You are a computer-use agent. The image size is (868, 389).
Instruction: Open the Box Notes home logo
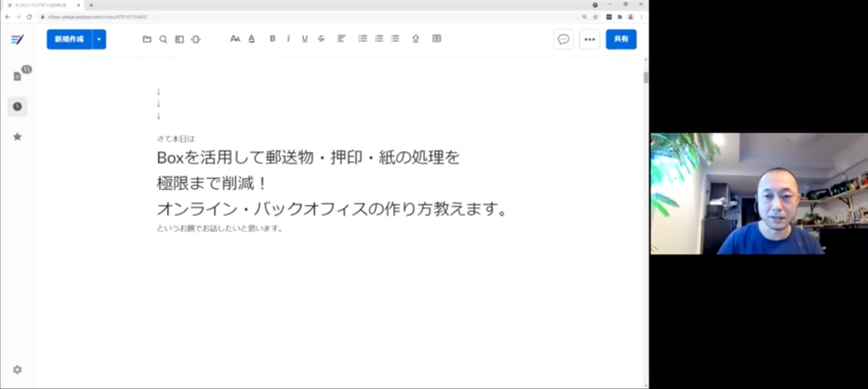[x=17, y=39]
